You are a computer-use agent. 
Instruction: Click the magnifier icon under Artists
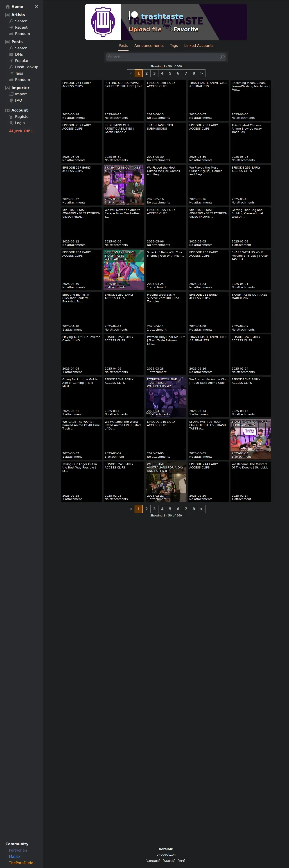click(11, 21)
